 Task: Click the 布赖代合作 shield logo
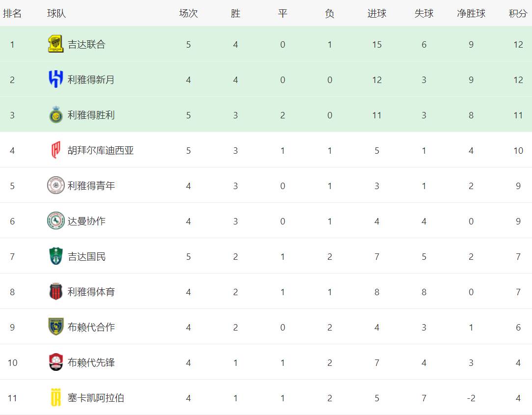pos(55,327)
